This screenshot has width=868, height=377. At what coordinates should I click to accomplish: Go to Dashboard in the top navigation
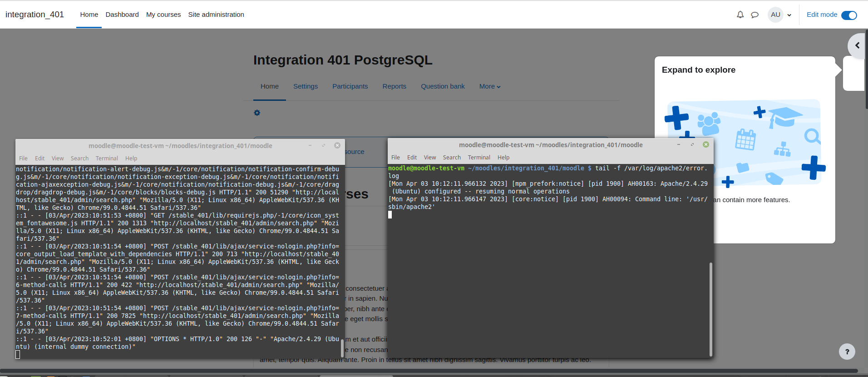[122, 15]
